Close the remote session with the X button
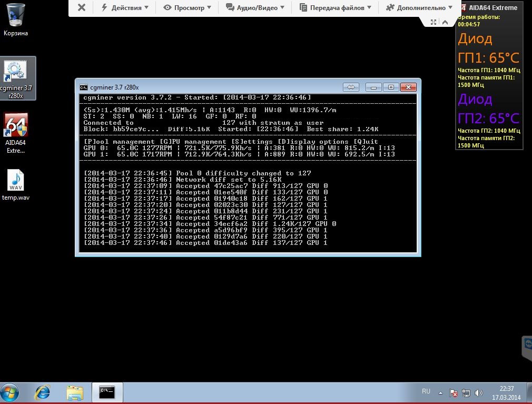 pyautogui.click(x=81, y=7)
